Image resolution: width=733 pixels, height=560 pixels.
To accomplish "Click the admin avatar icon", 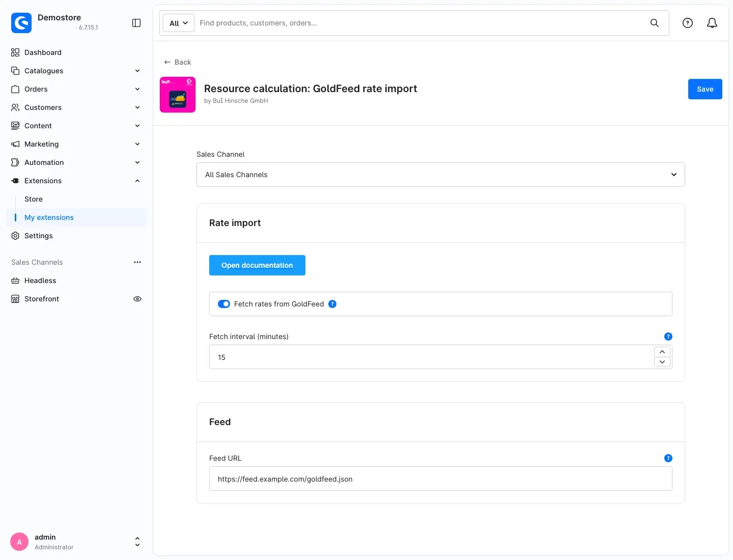I will pyautogui.click(x=19, y=542).
